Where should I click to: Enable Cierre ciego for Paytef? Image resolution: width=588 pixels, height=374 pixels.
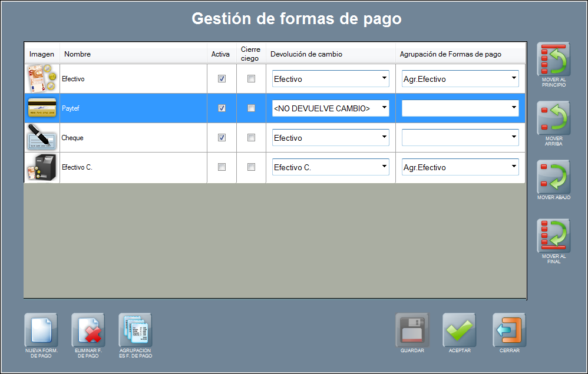pos(251,108)
